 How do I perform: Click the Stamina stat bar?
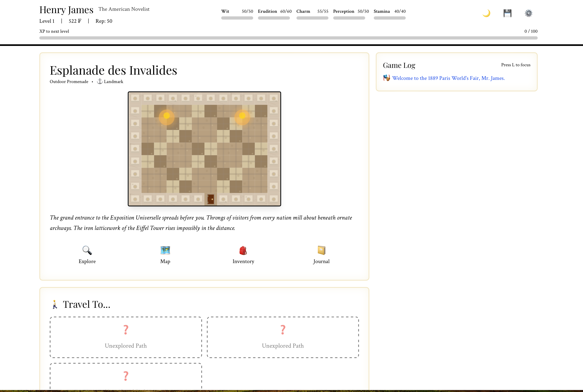click(x=389, y=18)
